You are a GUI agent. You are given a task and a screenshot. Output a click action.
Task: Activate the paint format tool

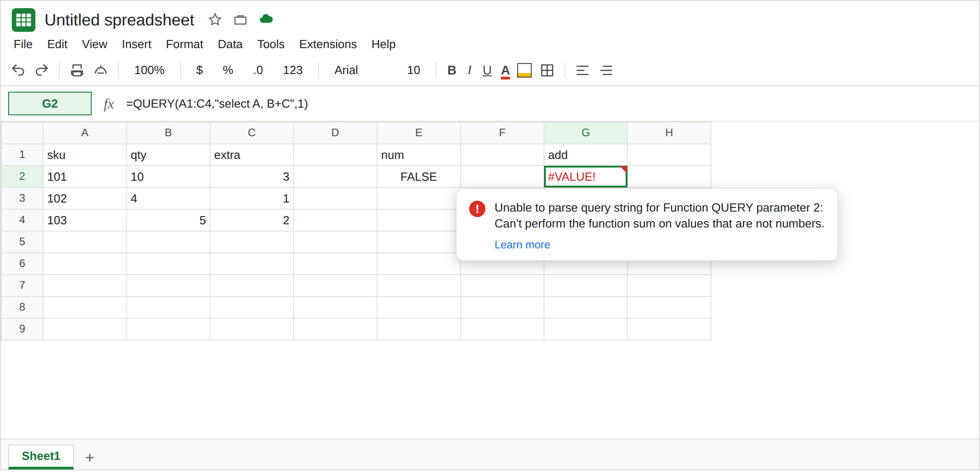(x=101, y=70)
